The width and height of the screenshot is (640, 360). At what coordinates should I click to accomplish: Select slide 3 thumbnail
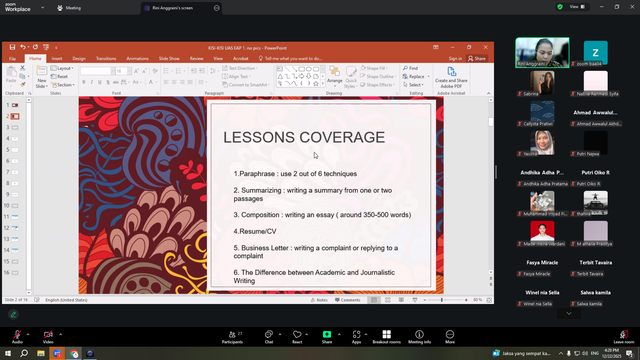(x=15, y=128)
